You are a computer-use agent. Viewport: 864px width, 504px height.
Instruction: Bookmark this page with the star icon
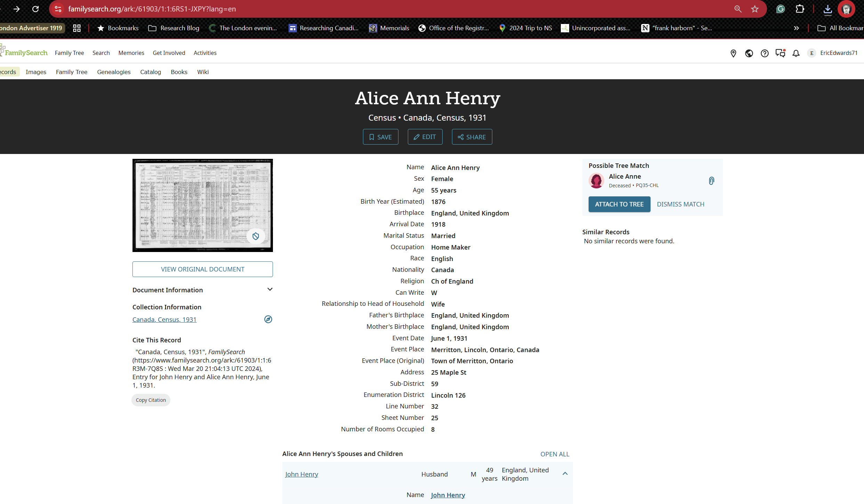[755, 9]
